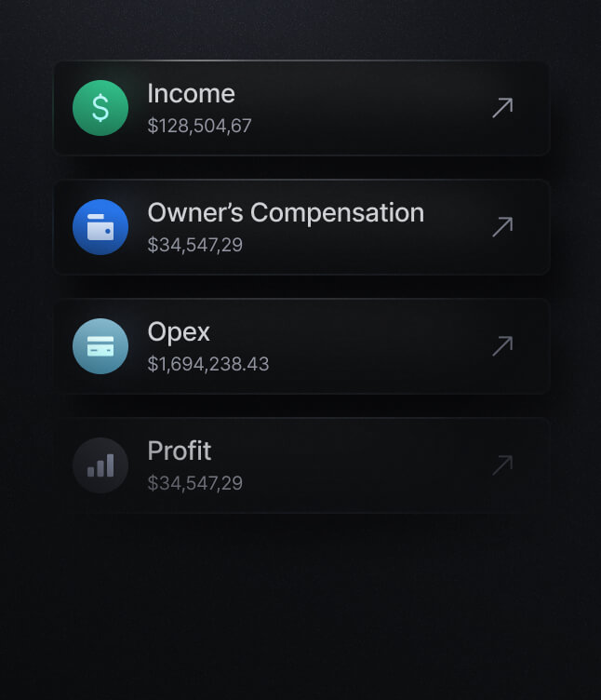Screen dimensions: 601x700
Task: Click the $34,547,29 amount under Profit
Action: click(194, 483)
